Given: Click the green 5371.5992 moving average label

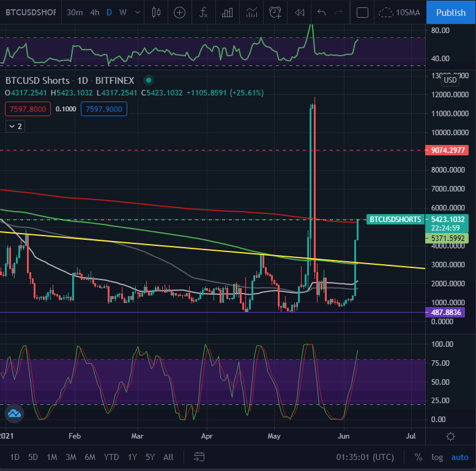Looking at the screenshot, I should [447, 238].
